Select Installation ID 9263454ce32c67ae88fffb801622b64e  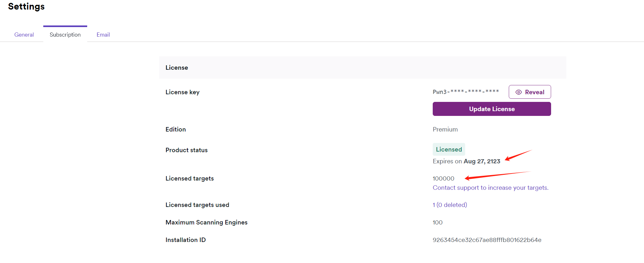[x=487, y=240]
